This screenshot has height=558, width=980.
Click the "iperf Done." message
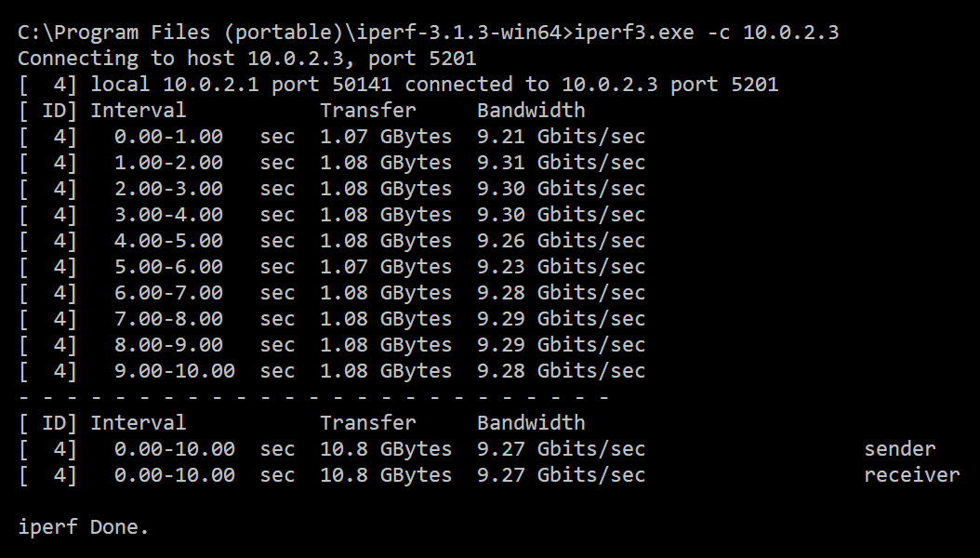(x=83, y=527)
